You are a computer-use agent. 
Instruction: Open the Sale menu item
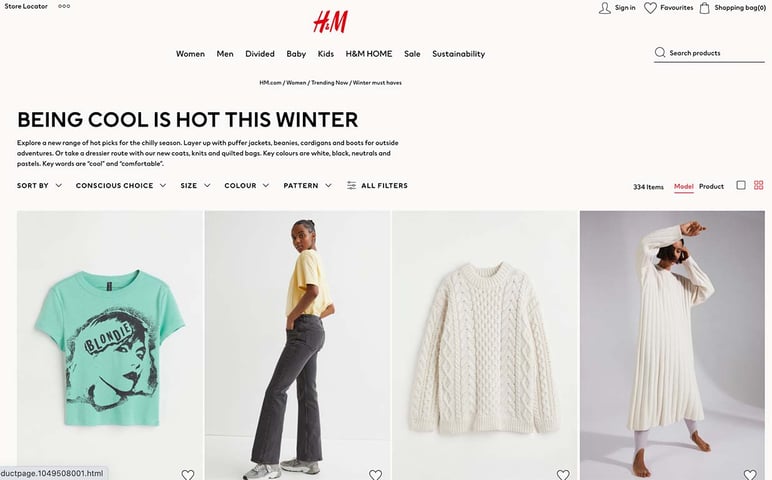pos(412,54)
